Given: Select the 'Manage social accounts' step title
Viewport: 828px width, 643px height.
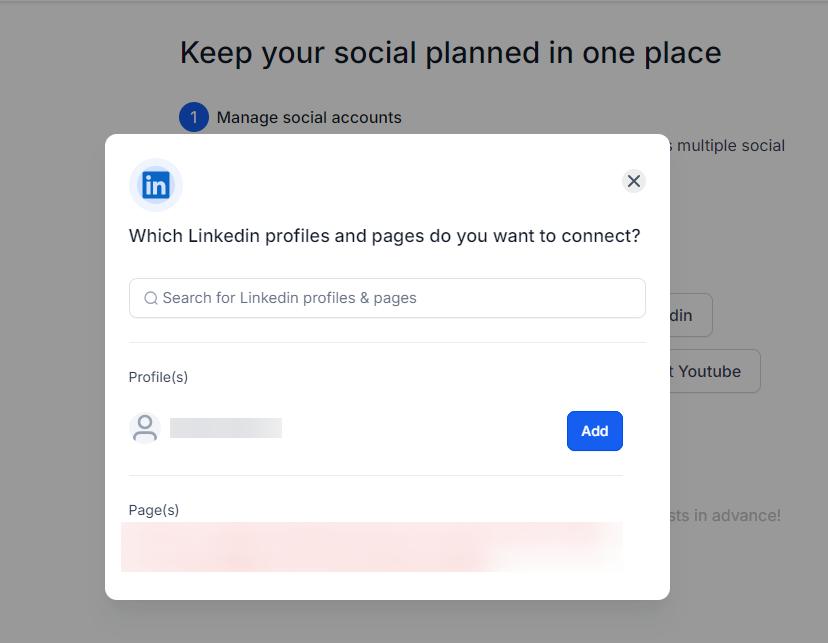Looking at the screenshot, I should [x=309, y=118].
